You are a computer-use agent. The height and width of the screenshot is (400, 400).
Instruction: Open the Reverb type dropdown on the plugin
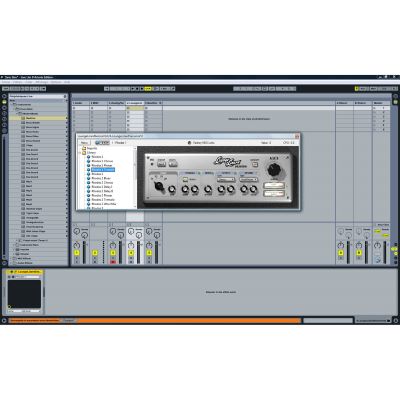(249, 180)
